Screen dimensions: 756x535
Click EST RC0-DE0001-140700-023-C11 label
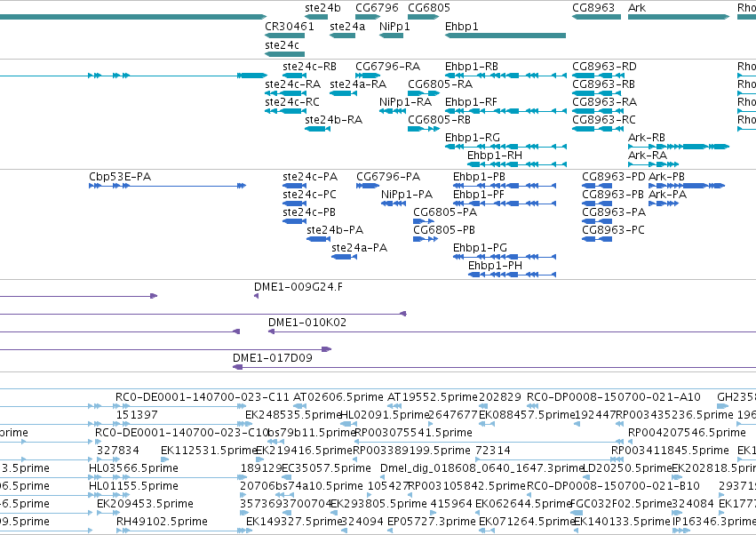(x=203, y=397)
